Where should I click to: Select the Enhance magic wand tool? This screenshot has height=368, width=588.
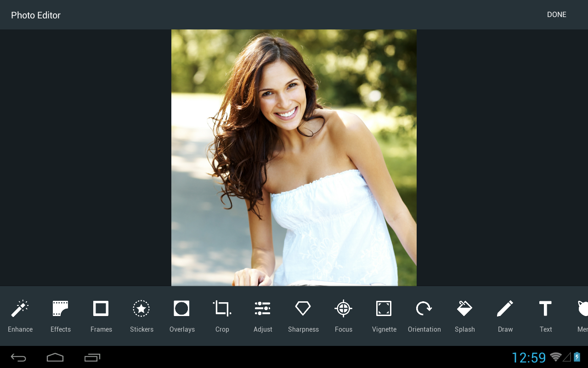[x=20, y=316]
